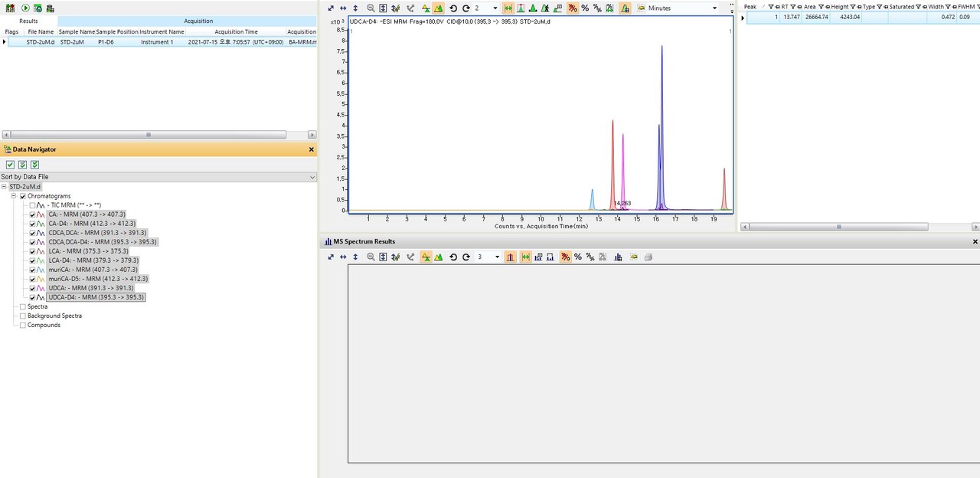Viewport: 980px width, 478px height.
Task: Click the zoom out magnifier in chromatogram toolbar
Action: click(371, 8)
